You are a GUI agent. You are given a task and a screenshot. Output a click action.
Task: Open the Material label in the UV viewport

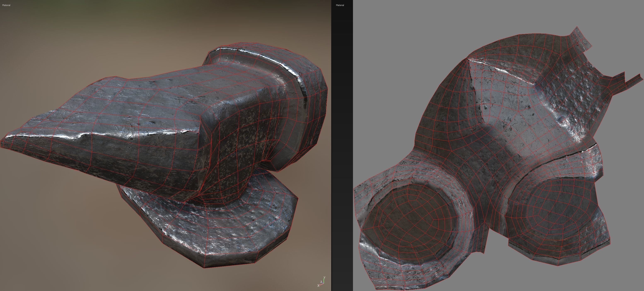pyautogui.click(x=340, y=5)
